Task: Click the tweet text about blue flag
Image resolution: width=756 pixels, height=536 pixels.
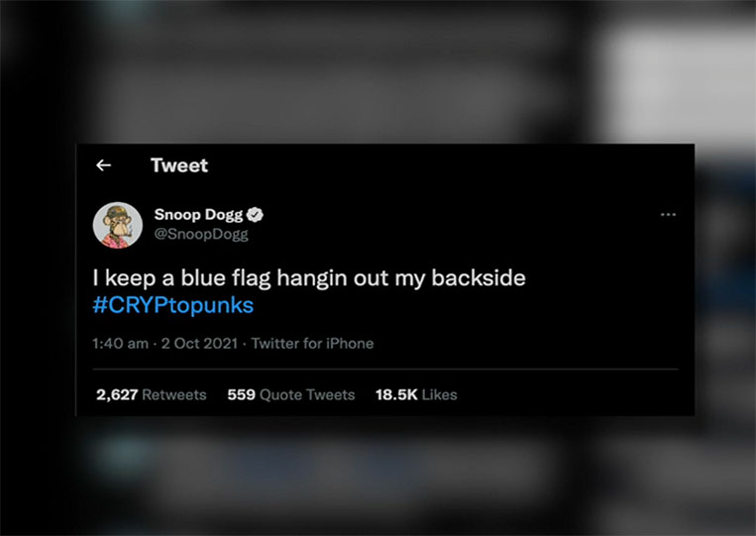Action: pyautogui.click(x=309, y=278)
